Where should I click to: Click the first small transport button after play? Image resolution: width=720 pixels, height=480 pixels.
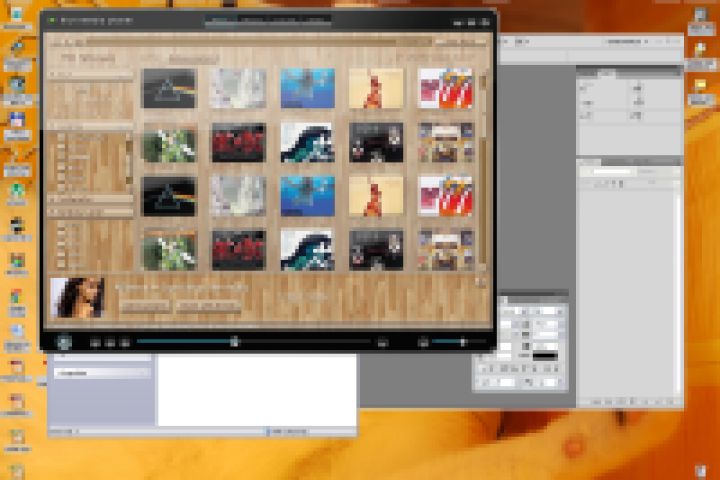coord(95,343)
